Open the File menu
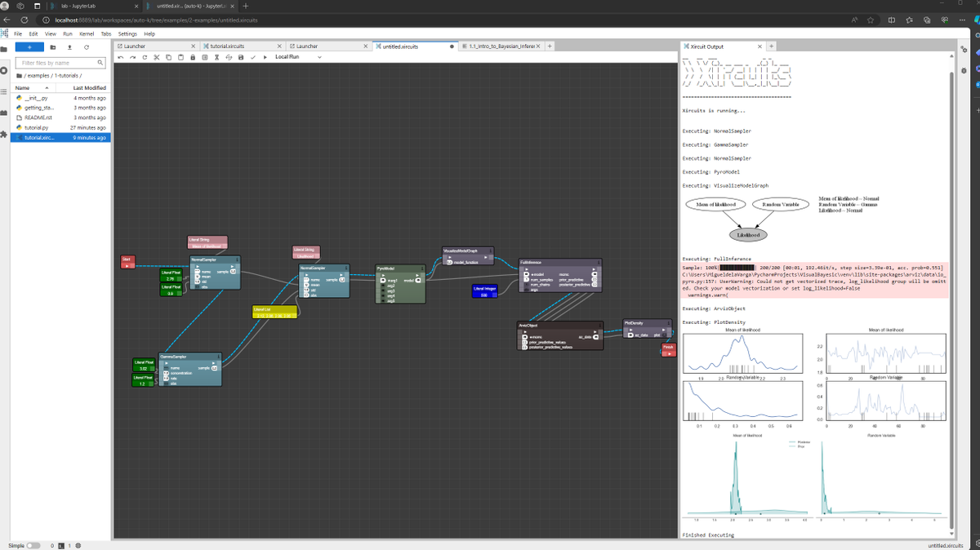The height and width of the screenshot is (550, 980). pos(18,33)
